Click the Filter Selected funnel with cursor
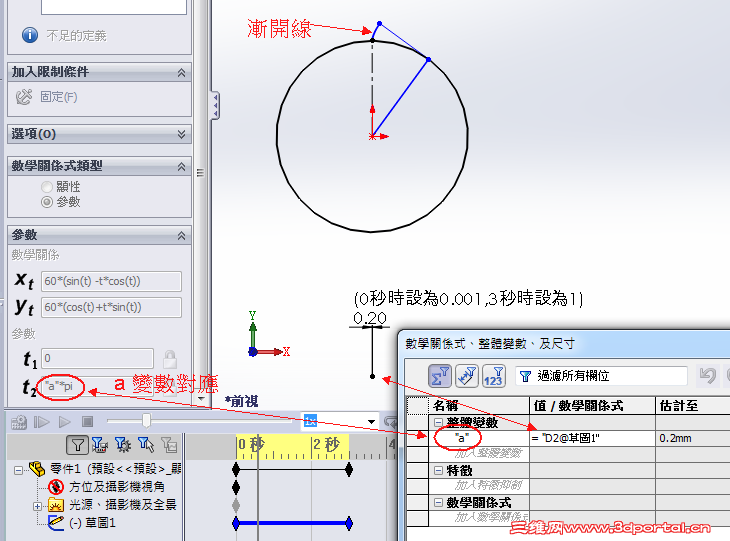This screenshot has width=730, height=541. (146, 446)
